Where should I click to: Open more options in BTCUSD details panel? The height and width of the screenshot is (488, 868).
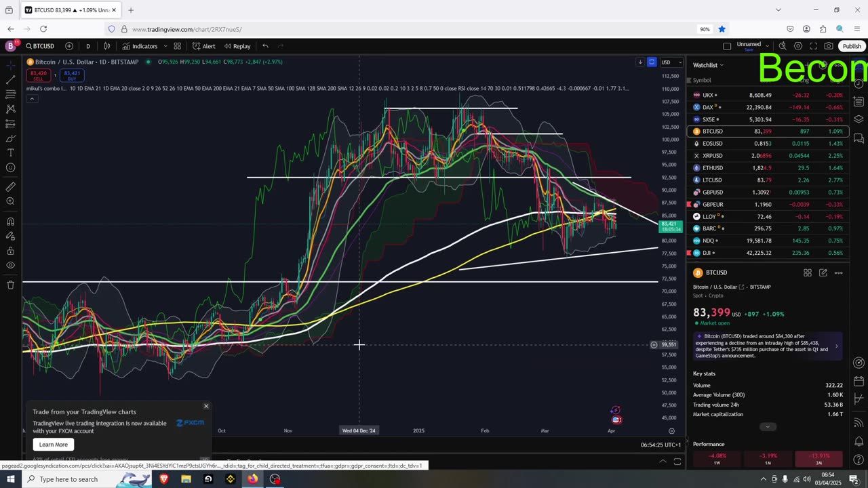click(839, 272)
